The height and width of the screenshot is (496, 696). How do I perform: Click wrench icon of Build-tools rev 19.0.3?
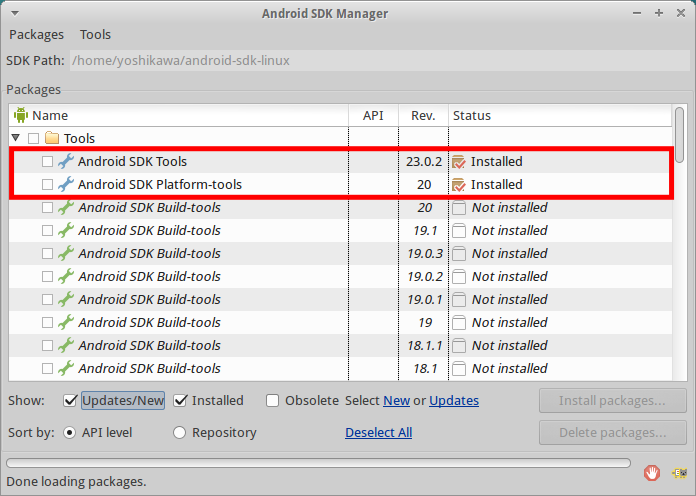tap(66, 254)
